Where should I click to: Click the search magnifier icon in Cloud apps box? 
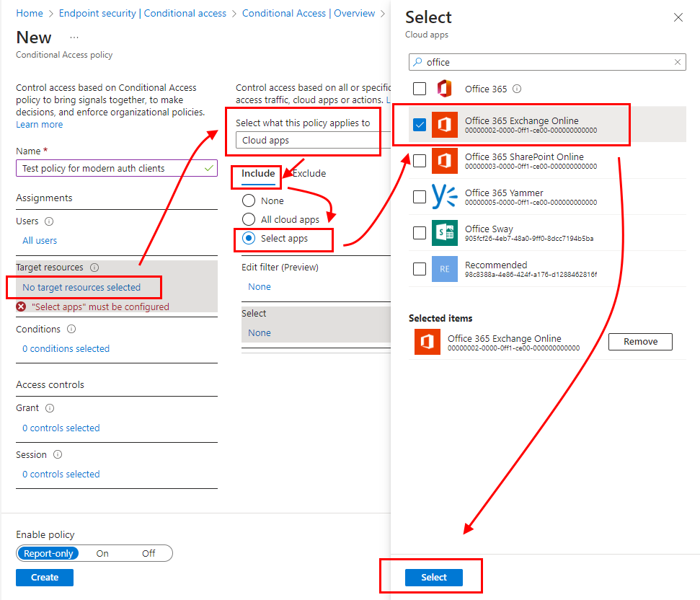[x=417, y=62]
